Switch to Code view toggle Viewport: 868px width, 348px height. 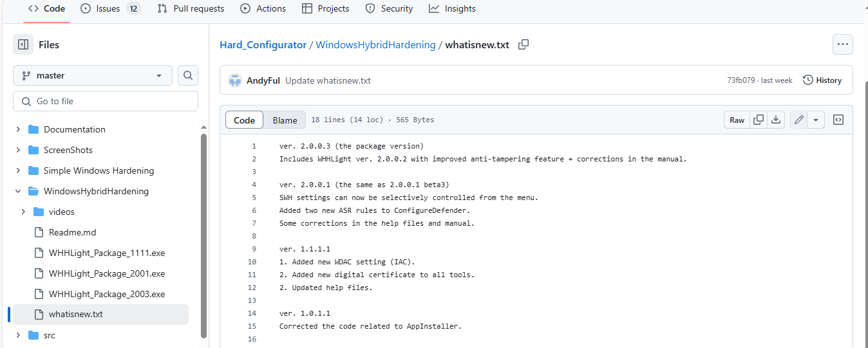pyautogui.click(x=245, y=120)
